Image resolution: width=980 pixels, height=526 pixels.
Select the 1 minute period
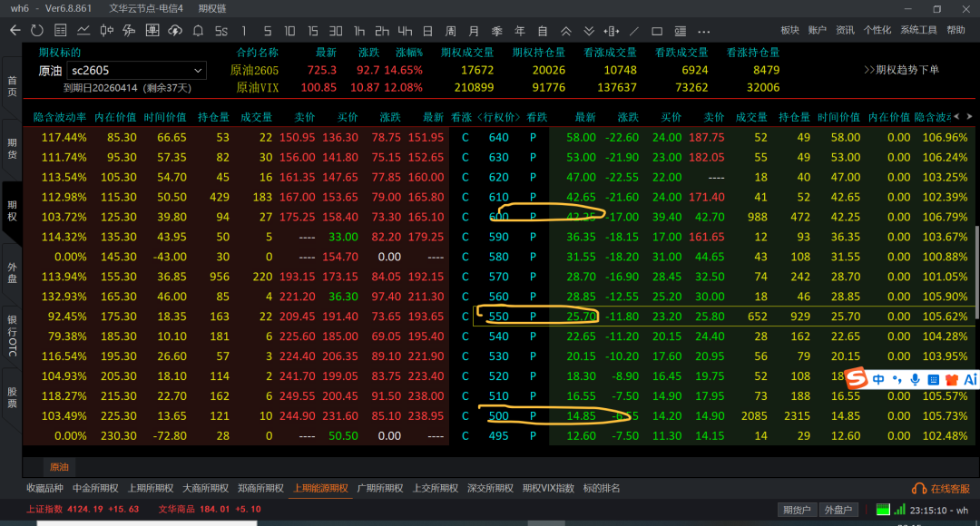[244, 31]
